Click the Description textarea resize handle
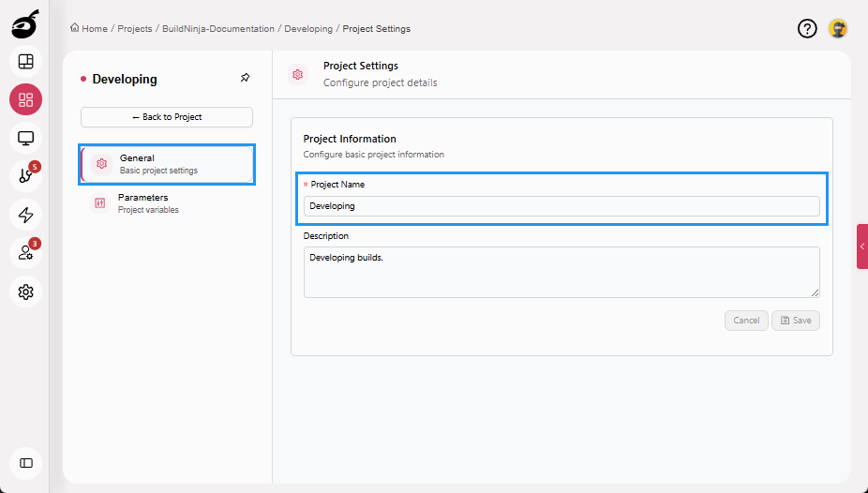This screenshot has width=868, height=493. point(815,292)
